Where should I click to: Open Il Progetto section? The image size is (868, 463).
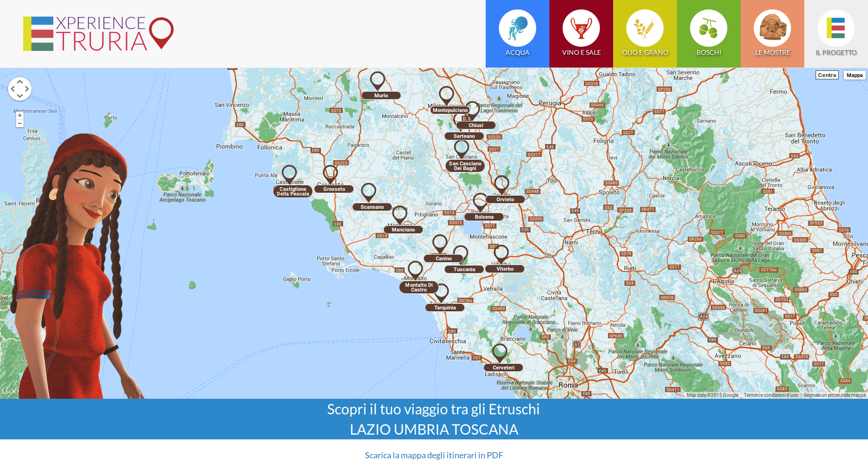point(836,28)
